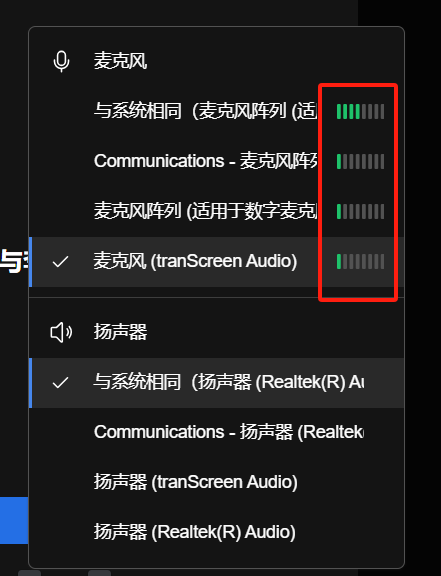Choose Communications - 扬声器 (Realtek) output
Viewport: 441px width, 576px height.
pos(216,432)
